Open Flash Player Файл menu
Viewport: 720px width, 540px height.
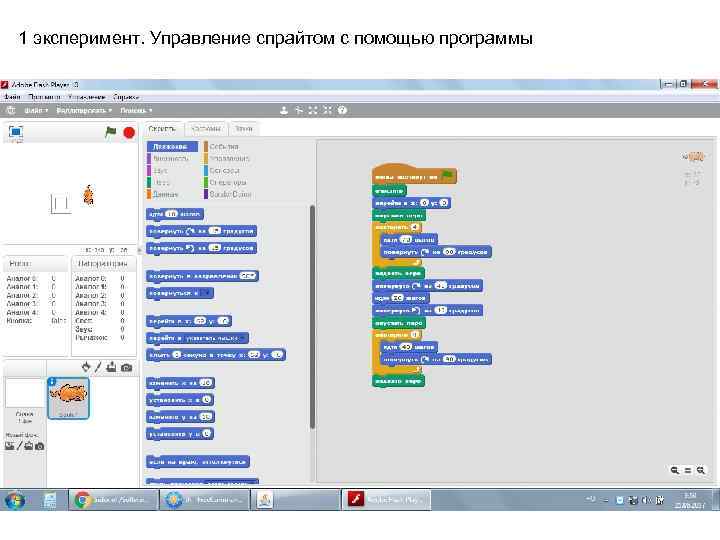12,97
